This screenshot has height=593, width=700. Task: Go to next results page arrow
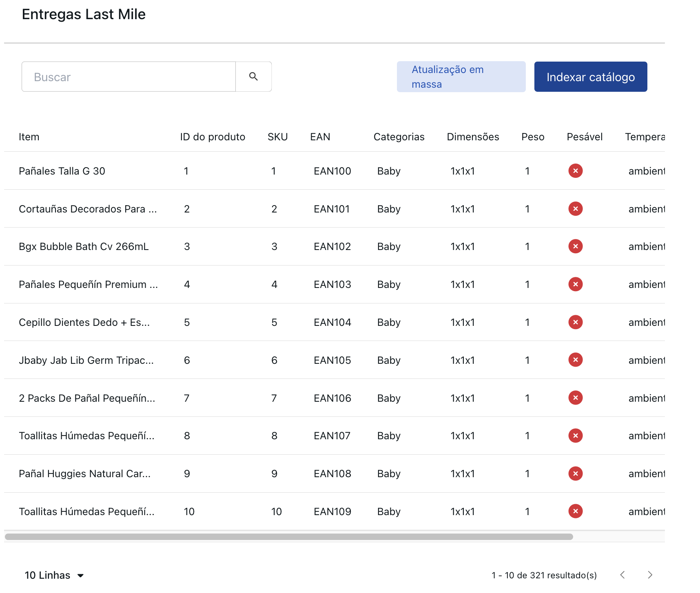650,575
